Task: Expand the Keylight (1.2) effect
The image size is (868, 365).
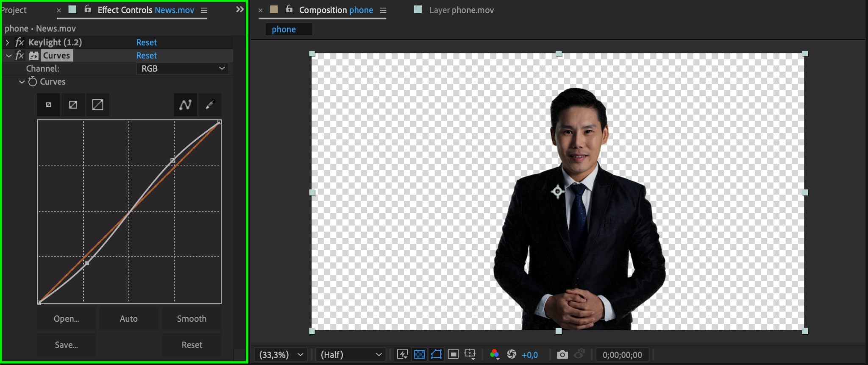Action: pyautogui.click(x=7, y=42)
